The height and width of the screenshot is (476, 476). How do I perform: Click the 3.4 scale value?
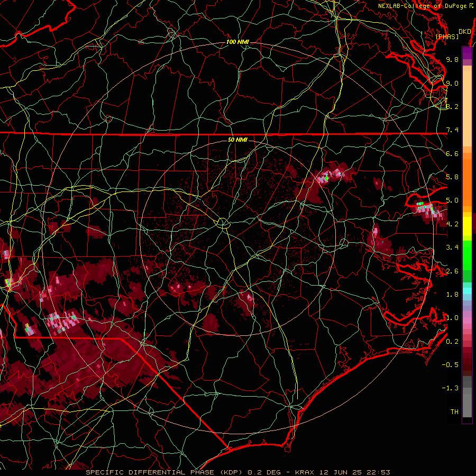(x=452, y=248)
